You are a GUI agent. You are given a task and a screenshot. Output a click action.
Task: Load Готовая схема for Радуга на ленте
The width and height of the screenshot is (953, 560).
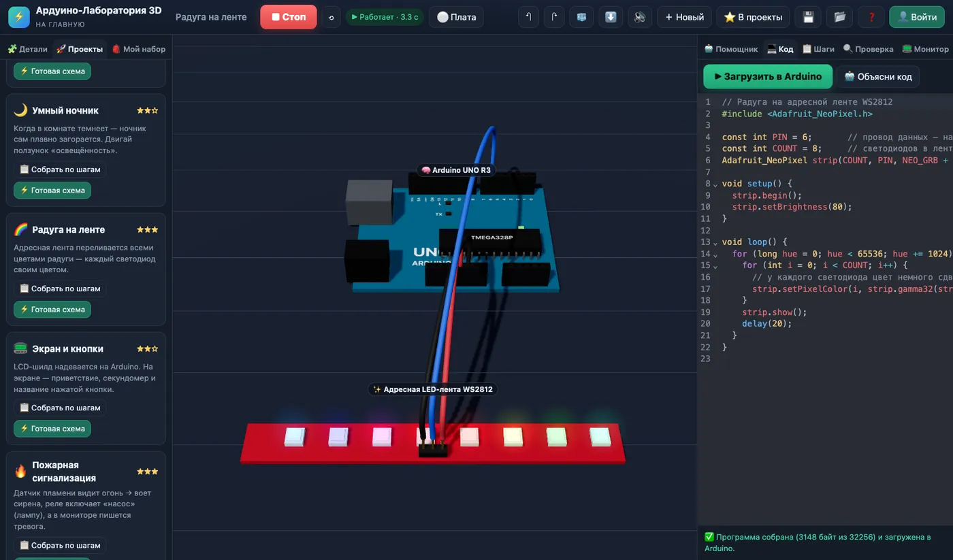click(52, 310)
